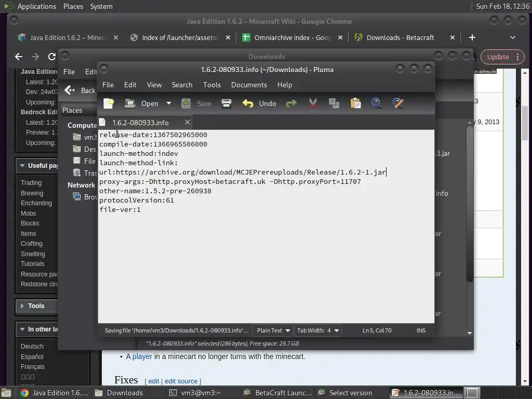Switch to Omniarchive index Chrome tab
The image size is (532, 399).
[x=292, y=37]
